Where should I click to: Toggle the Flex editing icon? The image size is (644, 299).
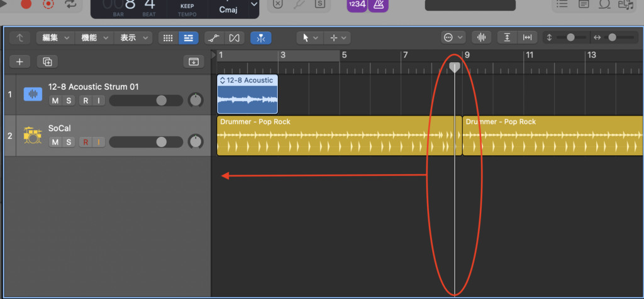tap(235, 38)
